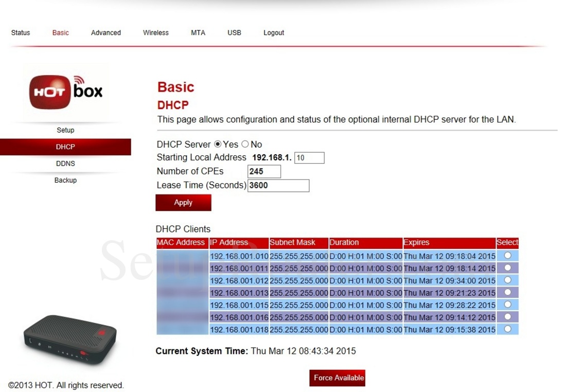Click the Subnet Mask column header
566x392 pixels.
click(299, 243)
